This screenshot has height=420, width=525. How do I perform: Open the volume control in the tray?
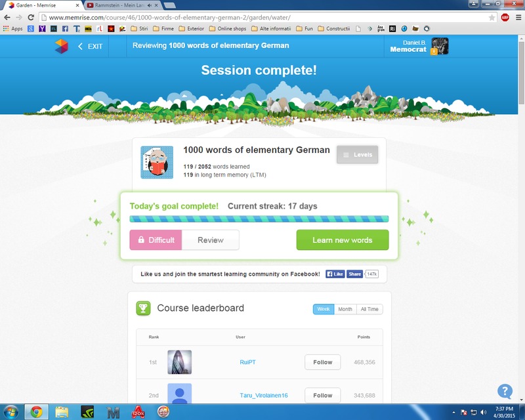(x=483, y=412)
